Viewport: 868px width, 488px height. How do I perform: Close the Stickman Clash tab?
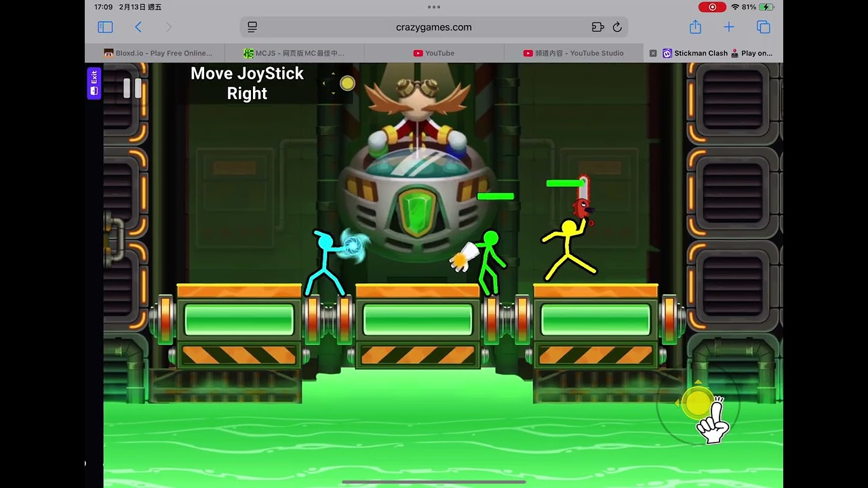(653, 53)
